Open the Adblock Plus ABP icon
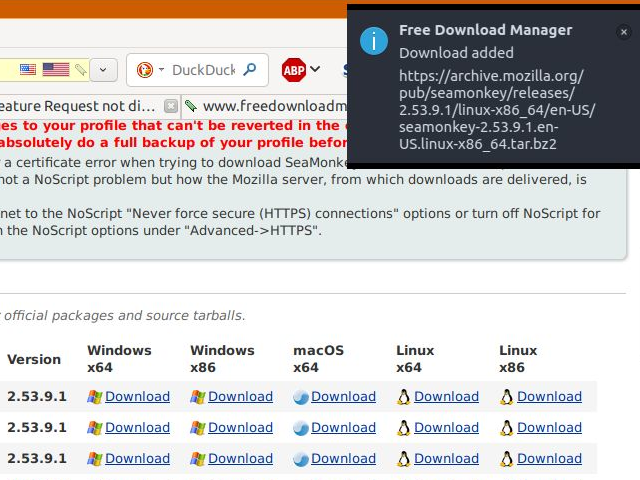640x480 pixels. tap(293, 70)
